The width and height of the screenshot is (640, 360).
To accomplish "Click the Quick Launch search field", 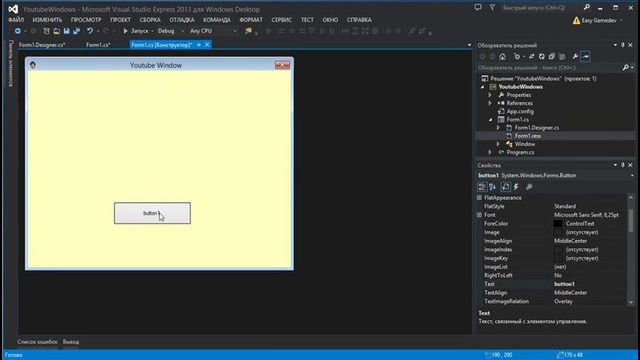I will point(540,8).
